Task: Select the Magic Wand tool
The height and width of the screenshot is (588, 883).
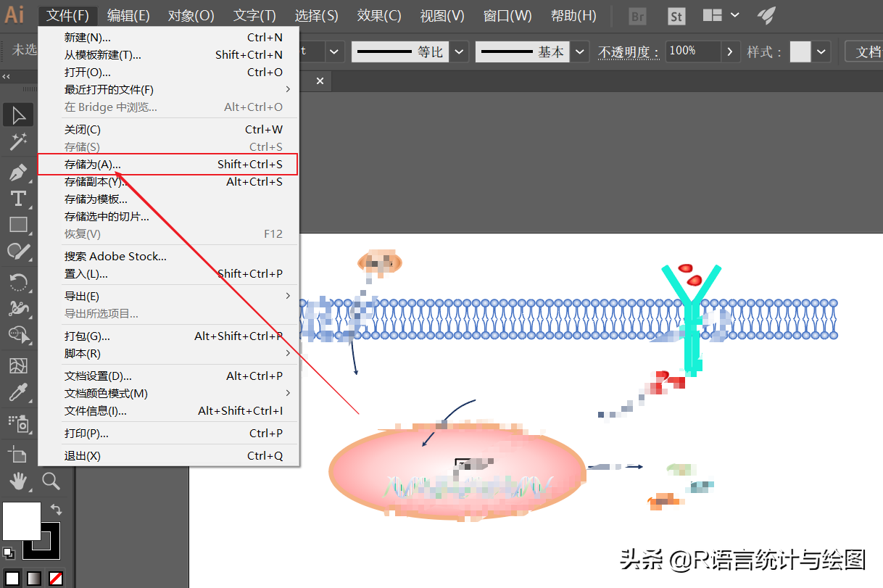Action: click(x=18, y=141)
